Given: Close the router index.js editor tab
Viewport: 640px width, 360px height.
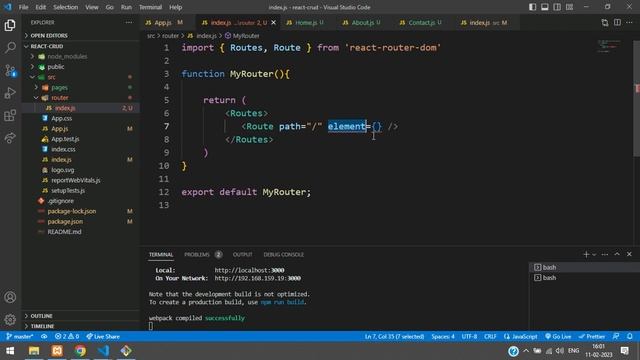Looking at the screenshot, I should [x=273, y=22].
